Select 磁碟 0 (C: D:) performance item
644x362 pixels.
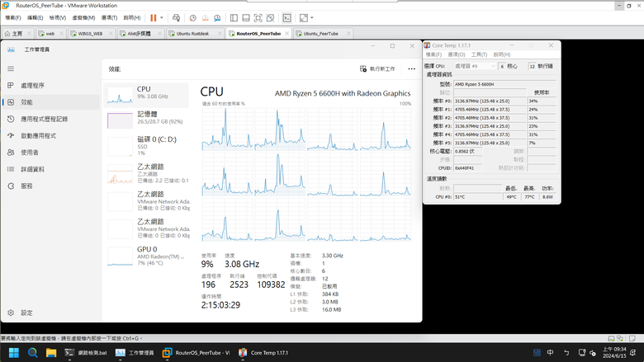point(146,146)
